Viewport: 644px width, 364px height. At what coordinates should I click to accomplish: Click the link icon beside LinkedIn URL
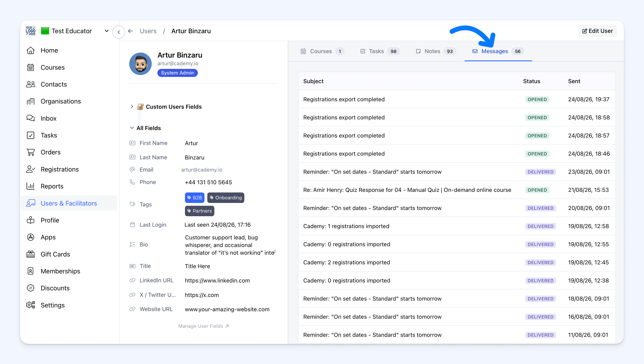click(x=132, y=280)
